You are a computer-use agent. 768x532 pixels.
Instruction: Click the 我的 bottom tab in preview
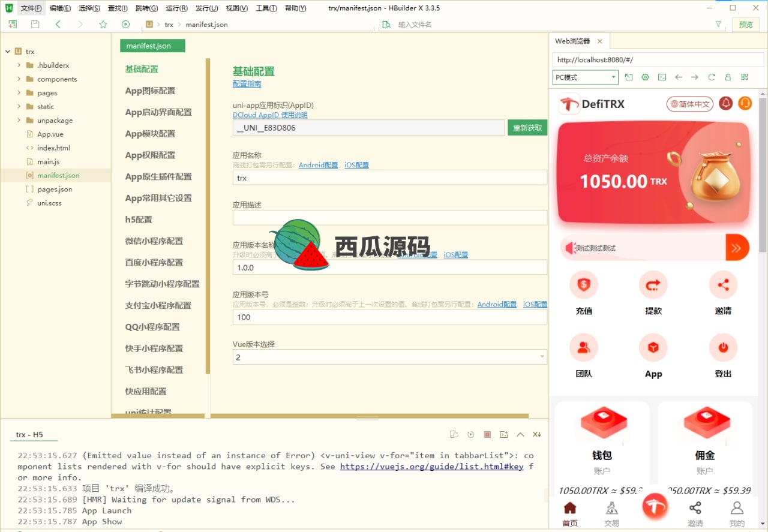coord(737,514)
